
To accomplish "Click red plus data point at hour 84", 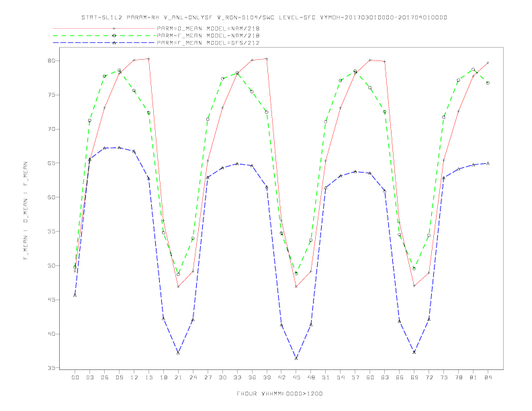I will 488,62.
